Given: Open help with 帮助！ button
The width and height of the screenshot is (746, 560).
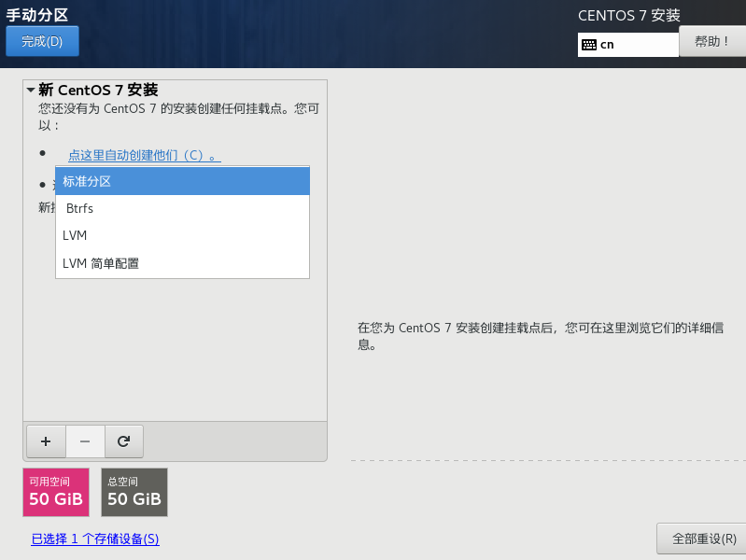Looking at the screenshot, I should pyautogui.click(x=712, y=41).
